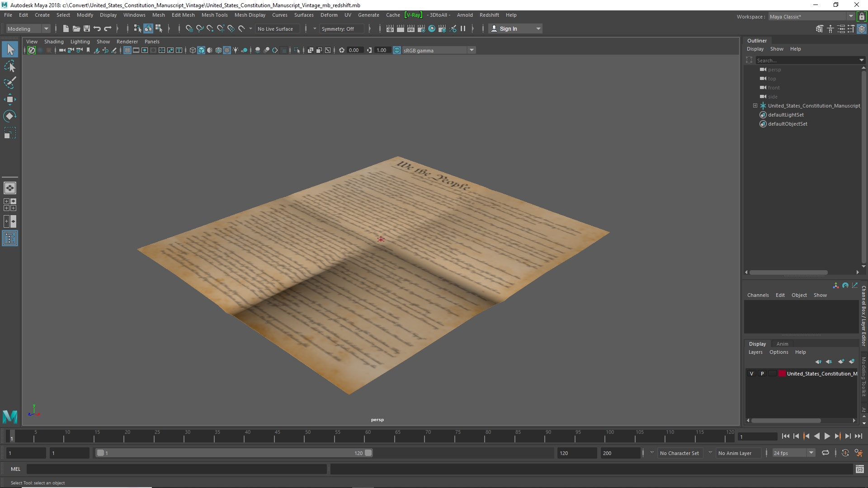
Task: Click the Outliner horizontal scrollbar
Action: coord(788,272)
